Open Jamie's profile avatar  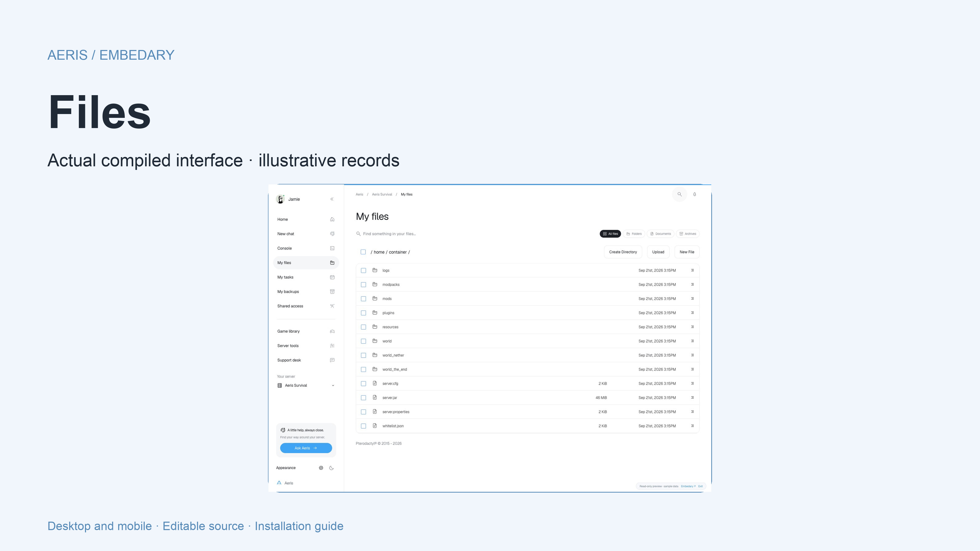point(280,199)
